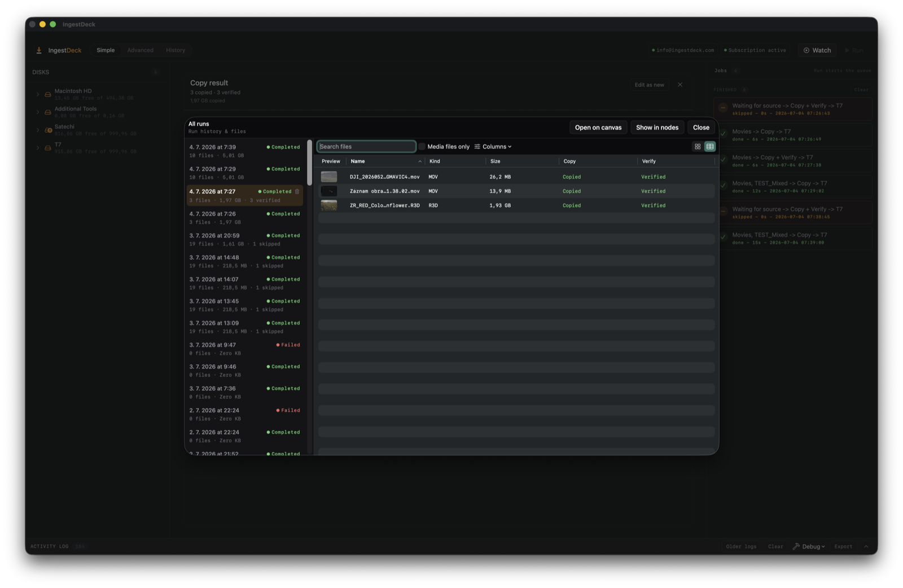Click the Show in nodes button

pyautogui.click(x=657, y=128)
